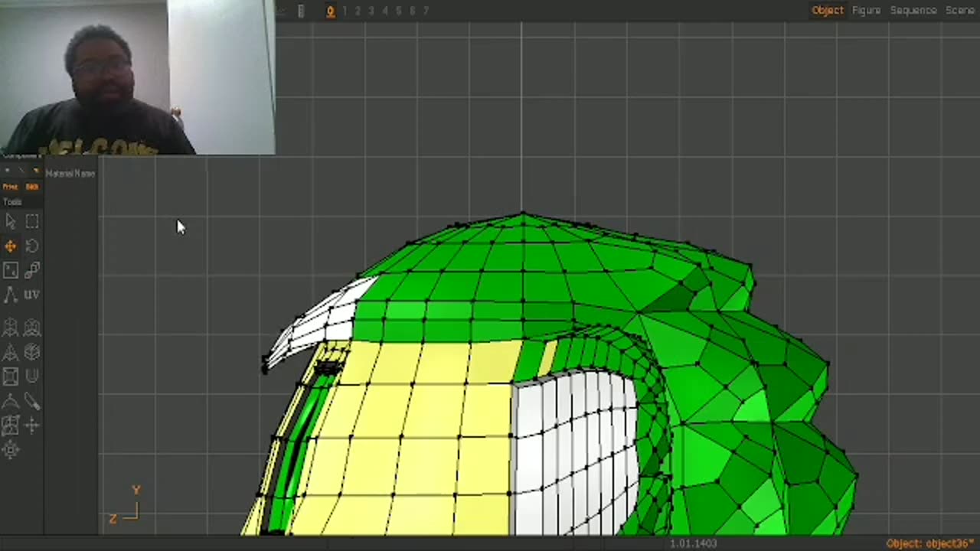
Task: Switch to Scene mode
Action: click(x=960, y=10)
